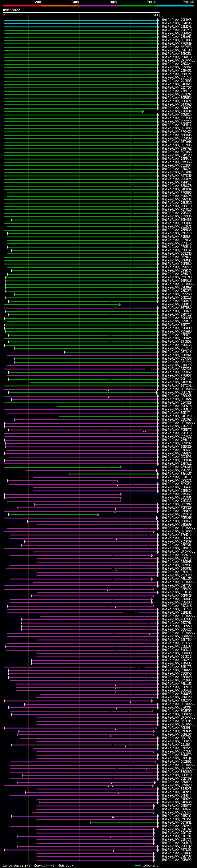This screenshot has width=197, height=868.
Task: Click label UniRef100_B8A1W7
Action: [x=176, y=474]
